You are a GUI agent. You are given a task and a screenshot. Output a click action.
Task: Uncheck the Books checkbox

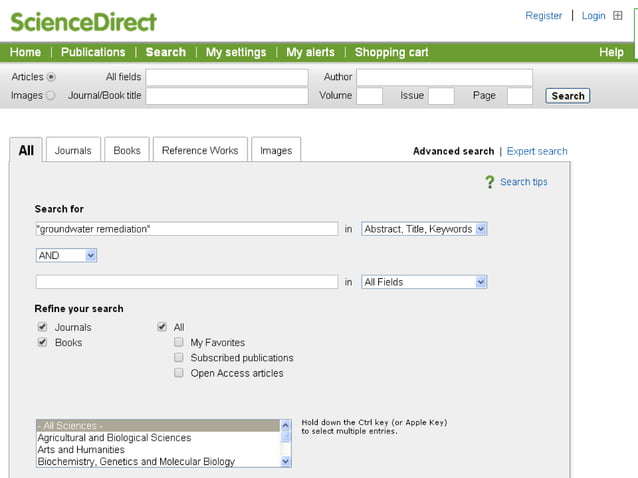tap(42, 342)
